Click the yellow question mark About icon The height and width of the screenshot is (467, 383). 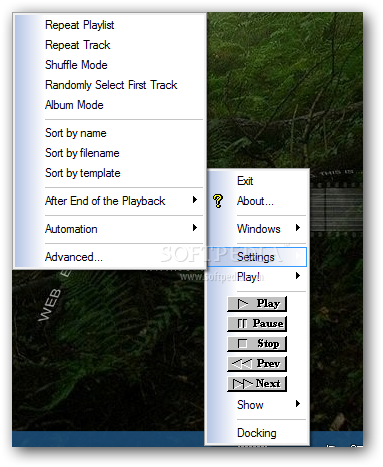pyautogui.click(x=218, y=201)
